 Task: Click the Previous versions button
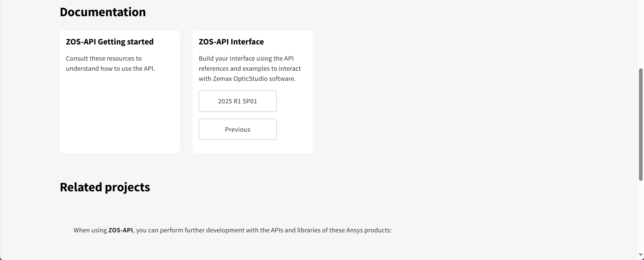(237, 129)
